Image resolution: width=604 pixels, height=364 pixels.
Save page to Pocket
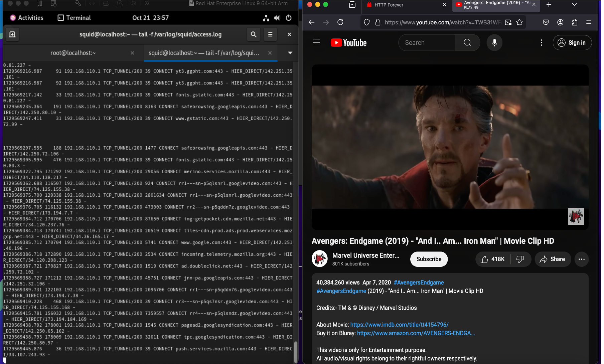point(546,22)
